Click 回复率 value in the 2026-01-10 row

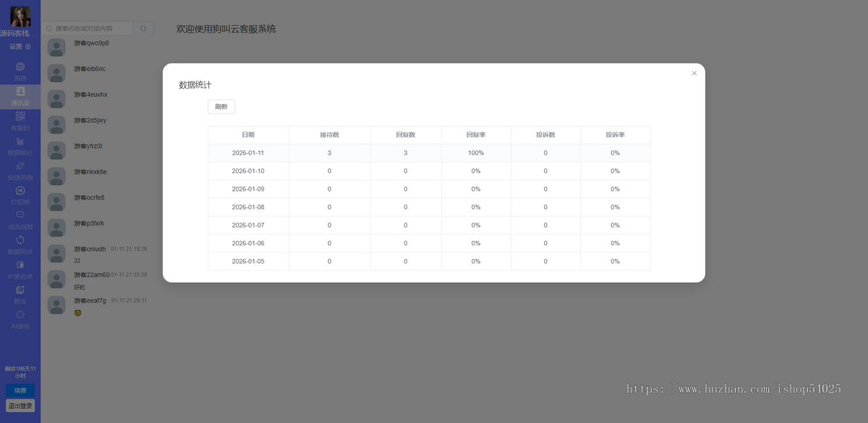476,171
